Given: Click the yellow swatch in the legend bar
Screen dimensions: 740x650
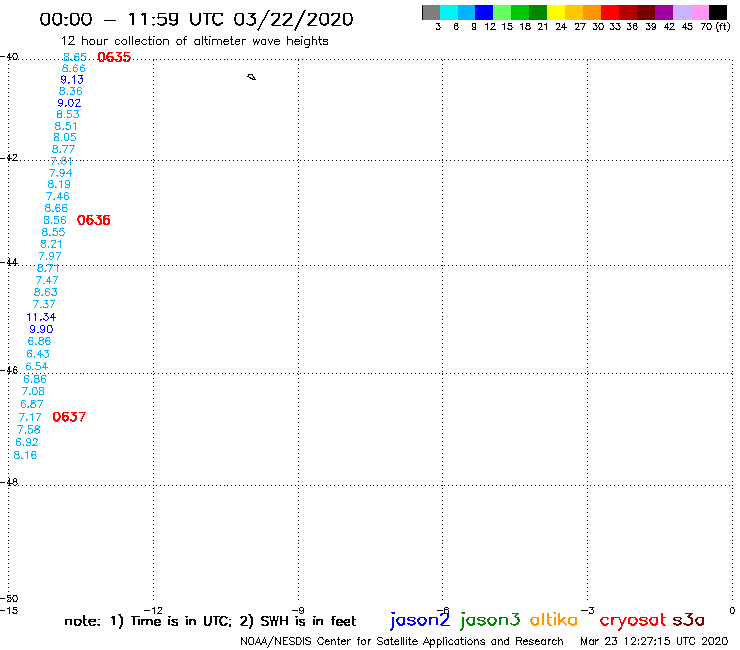Looking at the screenshot, I should 556,12.
